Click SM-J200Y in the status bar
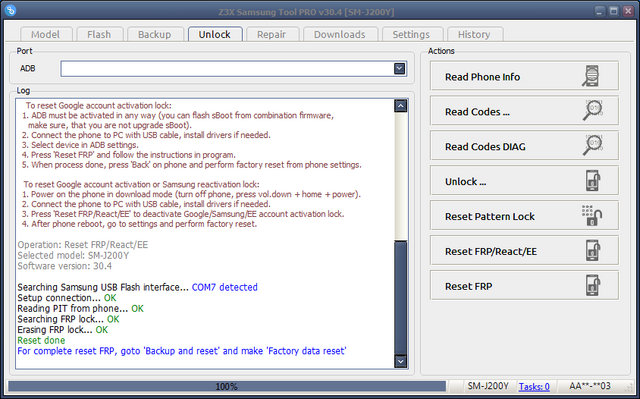Viewport: 640px width, 399px height. pos(488,386)
